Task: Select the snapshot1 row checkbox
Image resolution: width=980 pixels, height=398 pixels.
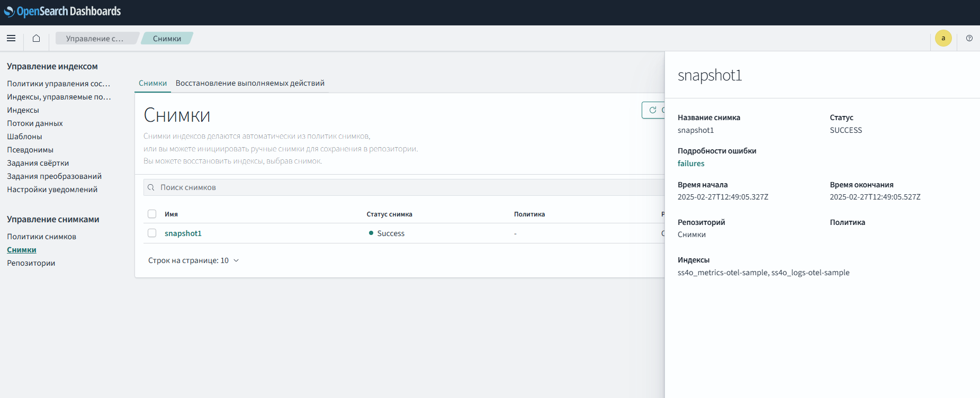Action: pos(152,233)
